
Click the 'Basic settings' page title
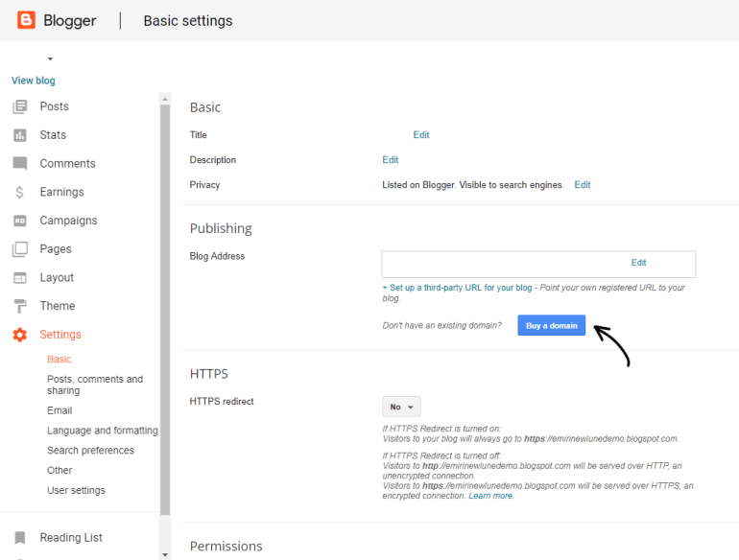click(188, 21)
